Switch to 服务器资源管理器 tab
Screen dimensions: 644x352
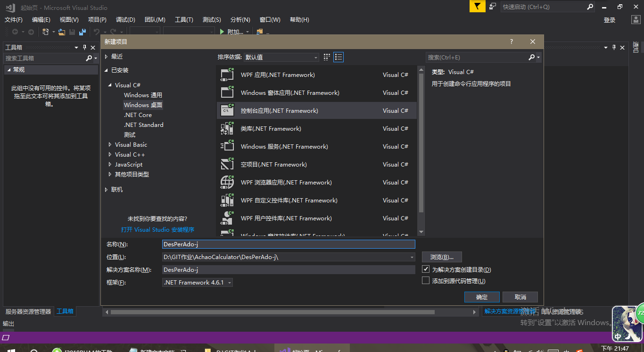click(28, 311)
